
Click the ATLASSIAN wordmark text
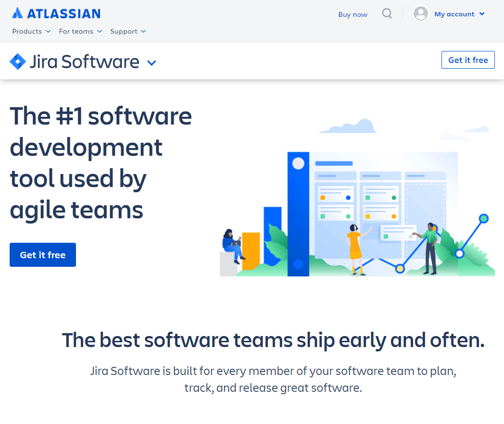pyautogui.click(x=63, y=13)
